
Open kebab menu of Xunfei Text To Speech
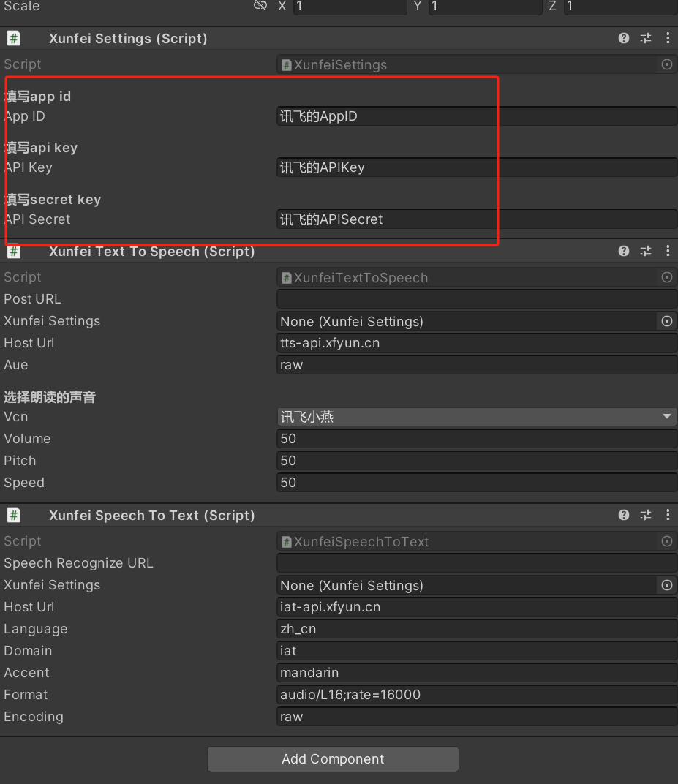coord(668,251)
